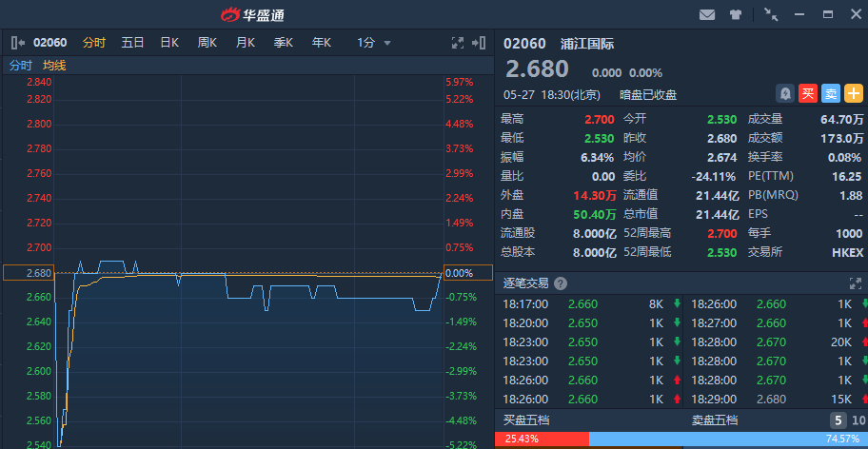Click the 内盘 50.40万 value

pyautogui.click(x=595, y=214)
